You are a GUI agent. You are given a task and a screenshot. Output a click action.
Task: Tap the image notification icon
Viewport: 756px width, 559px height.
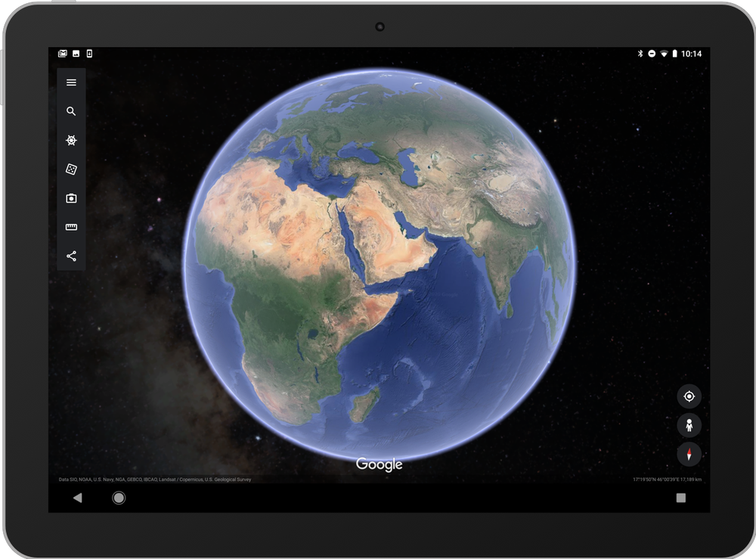tap(76, 54)
